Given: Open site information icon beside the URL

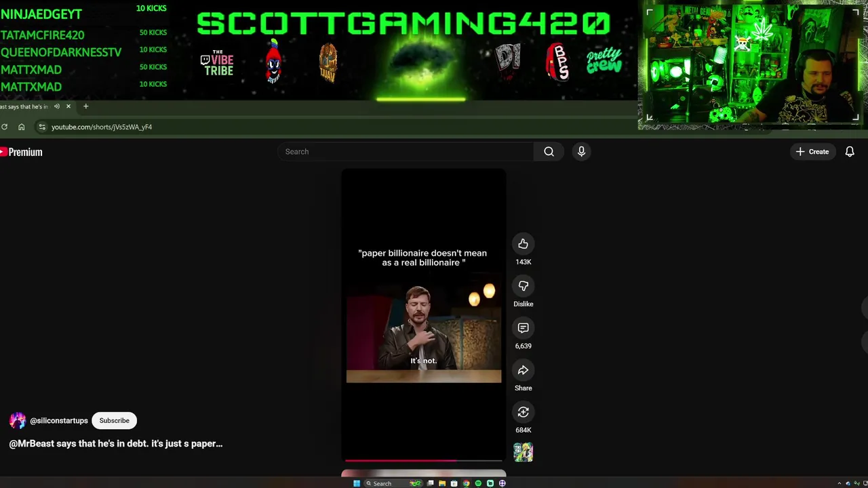Looking at the screenshot, I should click(x=42, y=127).
